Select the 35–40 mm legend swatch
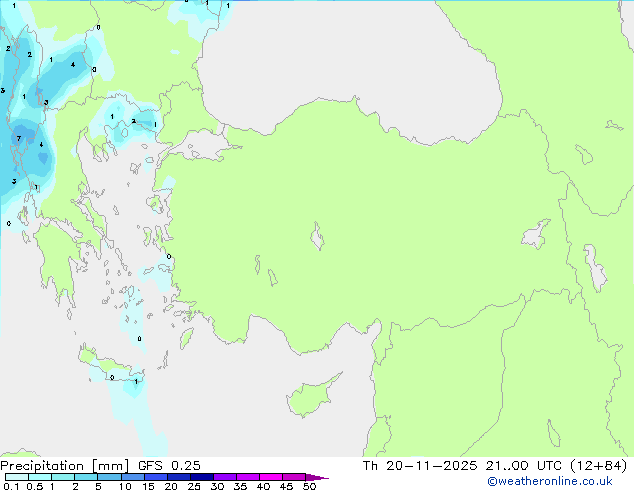This screenshot has width=634, height=490. coord(247,477)
